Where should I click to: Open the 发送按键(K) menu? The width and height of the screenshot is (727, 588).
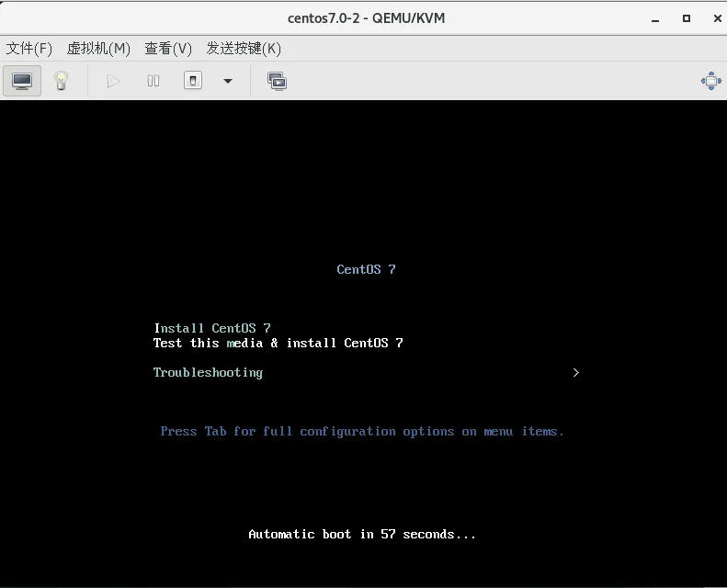[244, 48]
